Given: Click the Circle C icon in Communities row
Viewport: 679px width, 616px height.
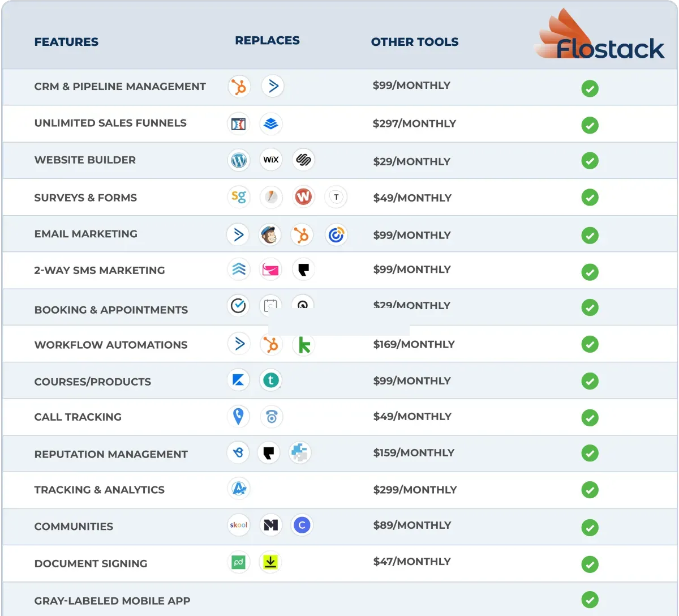Looking at the screenshot, I should [x=302, y=525].
